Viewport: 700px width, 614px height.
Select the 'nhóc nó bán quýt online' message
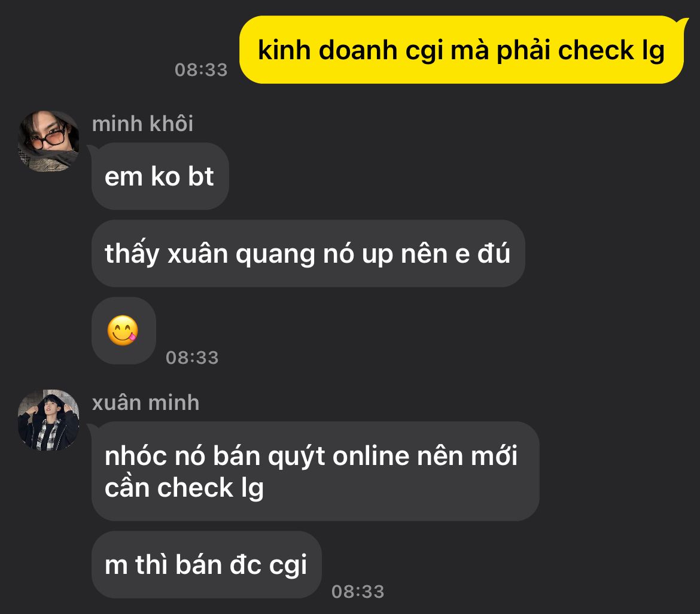(315, 471)
